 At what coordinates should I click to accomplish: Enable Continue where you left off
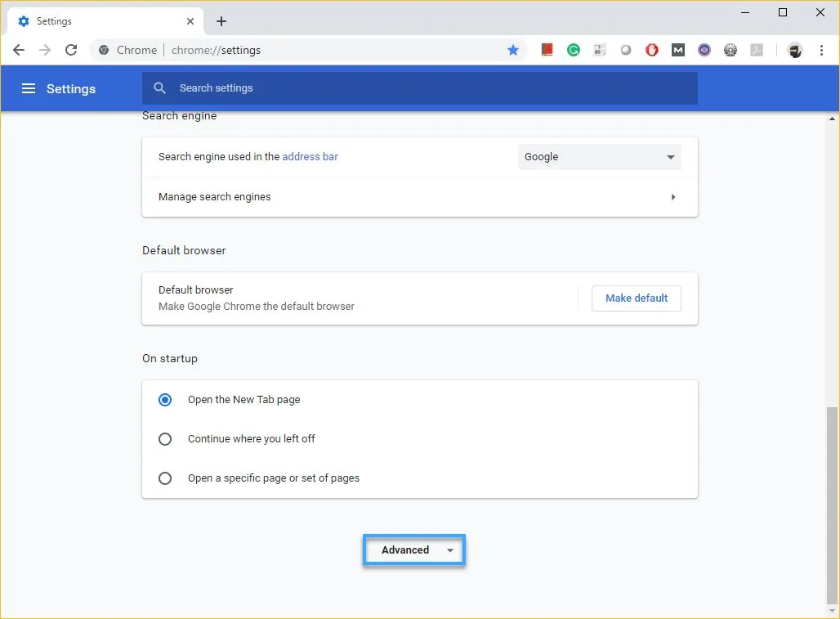(x=164, y=439)
